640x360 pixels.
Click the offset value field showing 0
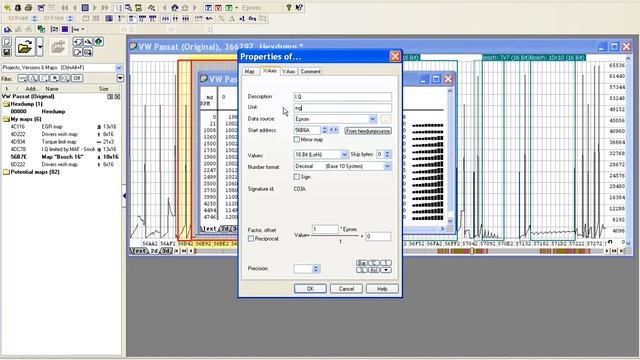pos(378,236)
